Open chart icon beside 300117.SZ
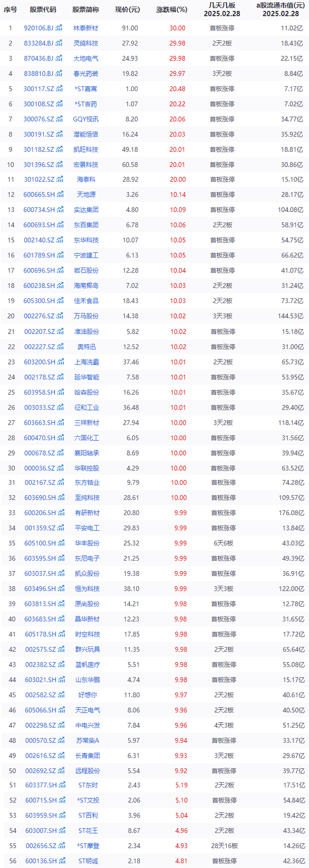The height and width of the screenshot is (868, 309). click(59, 89)
